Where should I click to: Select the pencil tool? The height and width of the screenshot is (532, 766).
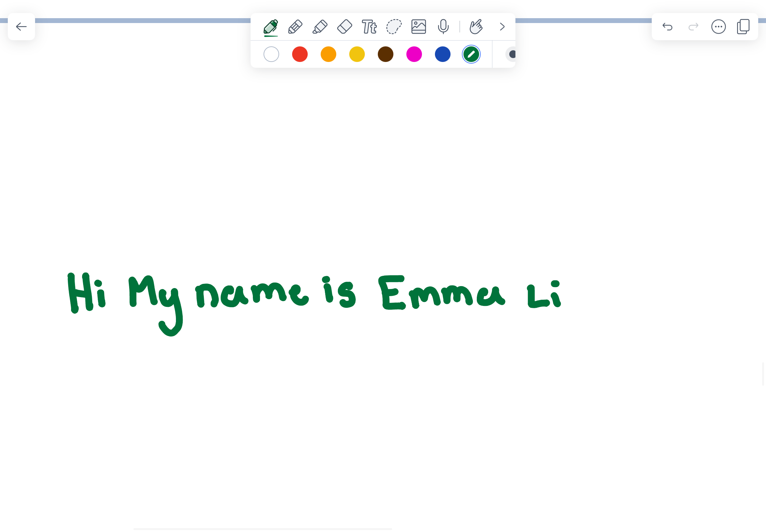(295, 27)
